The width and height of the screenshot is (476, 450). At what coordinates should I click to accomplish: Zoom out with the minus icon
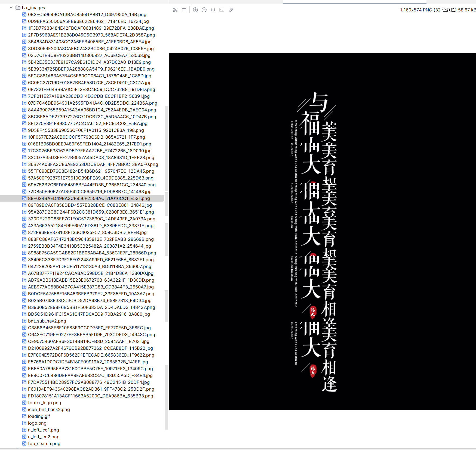click(x=204, y=10)
